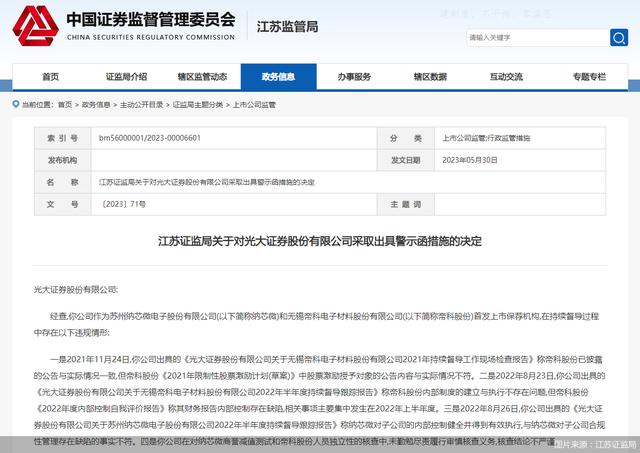Open the 首页 navigation tab
This screenshot has height=453, width=640.
point(51,77)
